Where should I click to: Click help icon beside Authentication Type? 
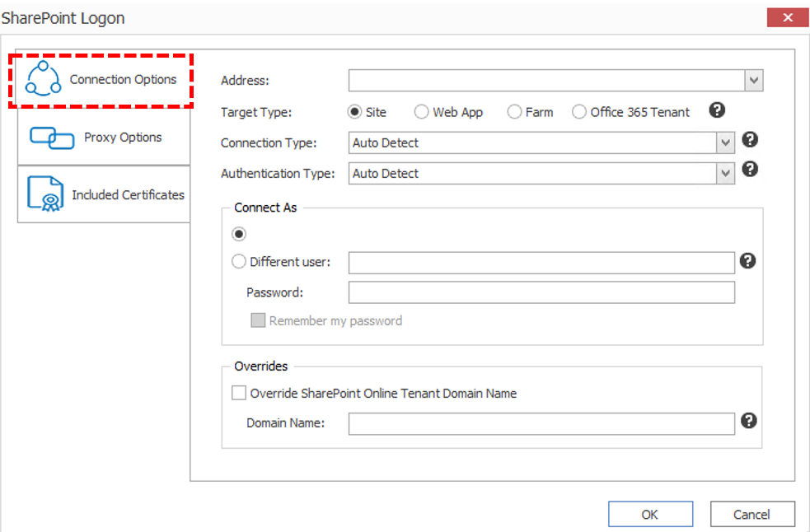[x=749, y=170]
